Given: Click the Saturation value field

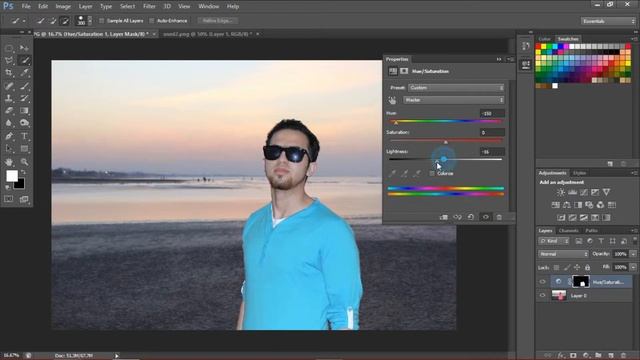Looking at the screenshot, I should (492, 133).
